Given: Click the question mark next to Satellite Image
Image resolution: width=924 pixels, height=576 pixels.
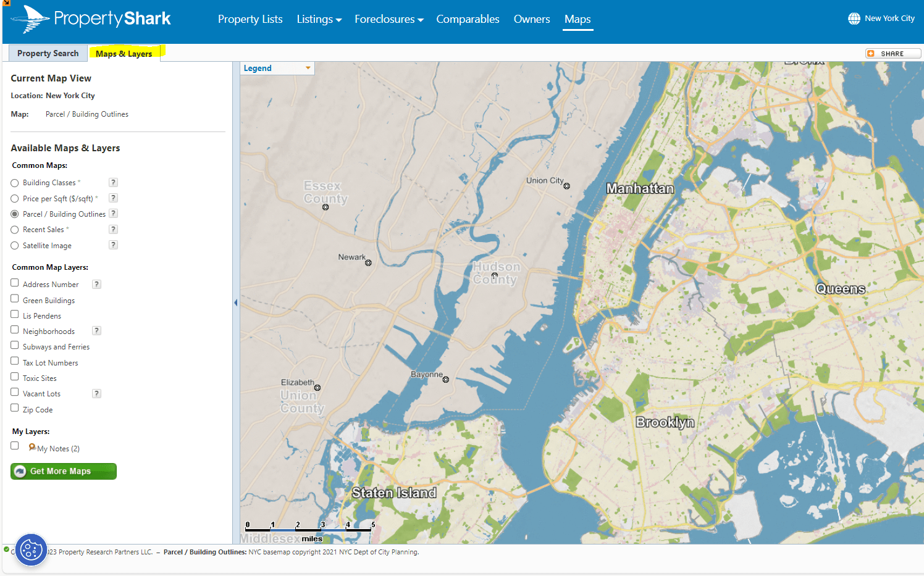Looking at the screenshot, I should [113, 244].
